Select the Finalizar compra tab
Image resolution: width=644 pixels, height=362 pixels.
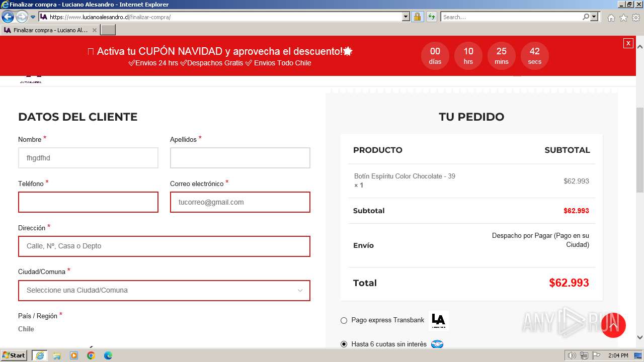pyautogui.click(x=50, y=30)
